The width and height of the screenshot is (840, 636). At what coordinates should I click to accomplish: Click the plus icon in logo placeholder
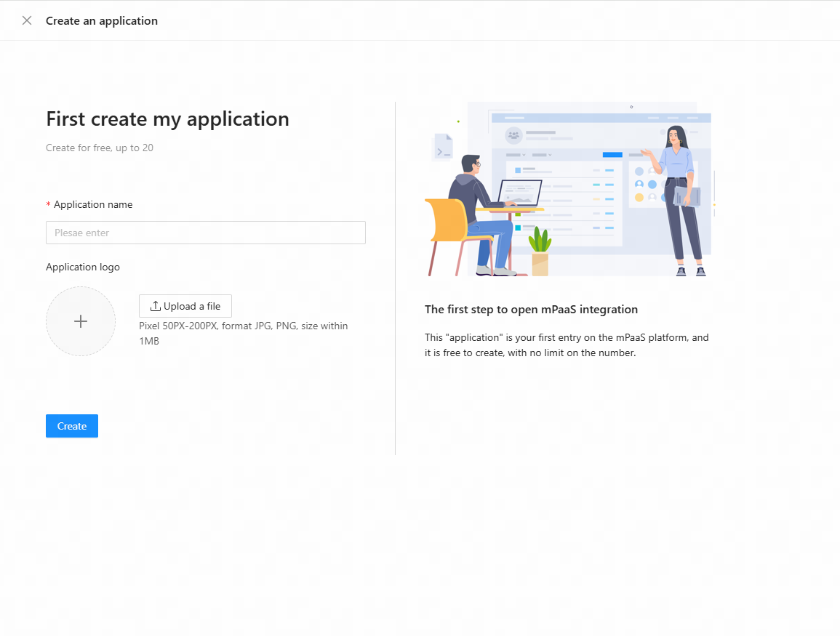coord(80,321)
